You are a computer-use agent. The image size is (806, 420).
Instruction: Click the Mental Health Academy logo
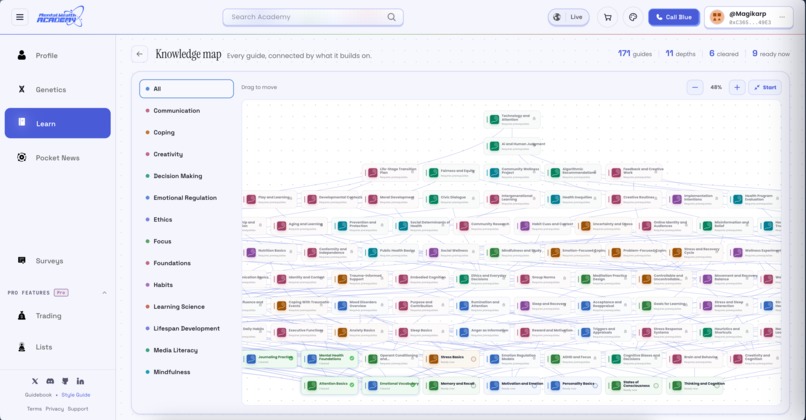[60, 17]
